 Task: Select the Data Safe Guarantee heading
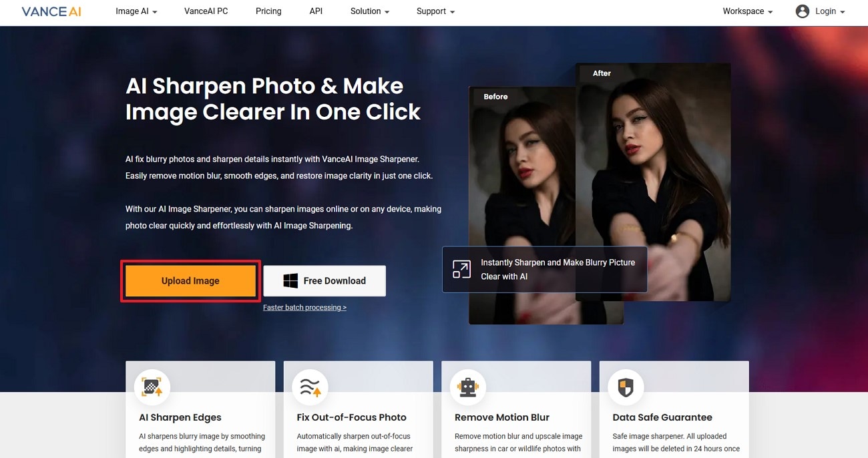point(662,417)
